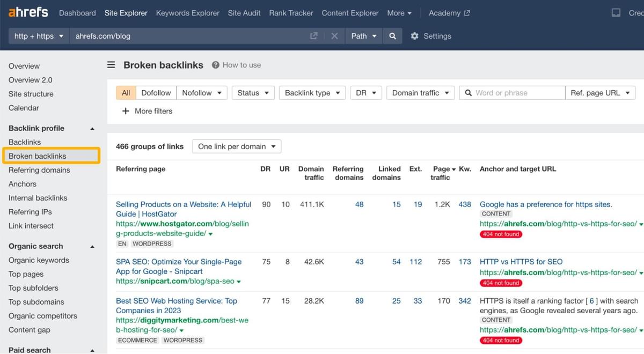
Task: Open the Status filter dropdown
Action: tap(253, 93)
